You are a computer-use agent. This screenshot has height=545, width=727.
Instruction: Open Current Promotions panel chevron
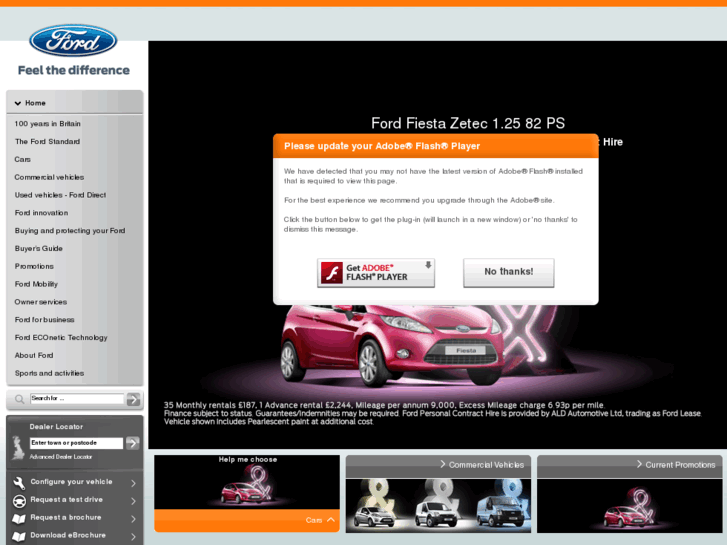[x=639, y=464]
